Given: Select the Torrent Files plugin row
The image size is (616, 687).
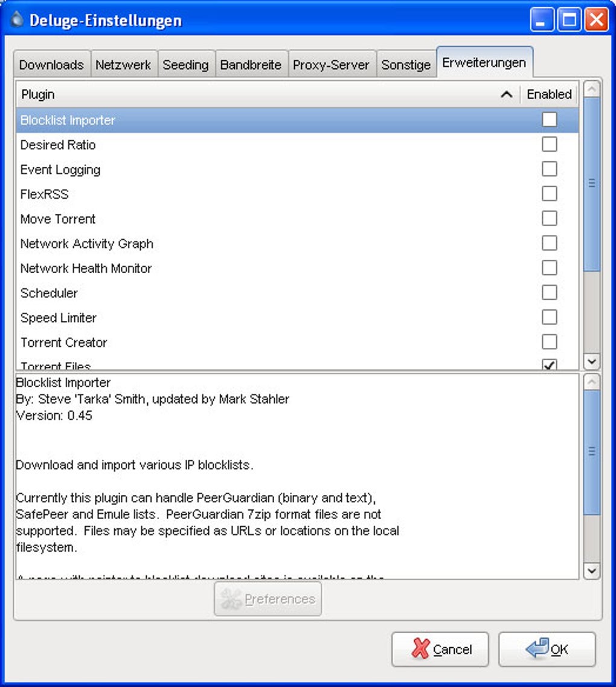Looking at the screenshot, I should pos(297,364).
